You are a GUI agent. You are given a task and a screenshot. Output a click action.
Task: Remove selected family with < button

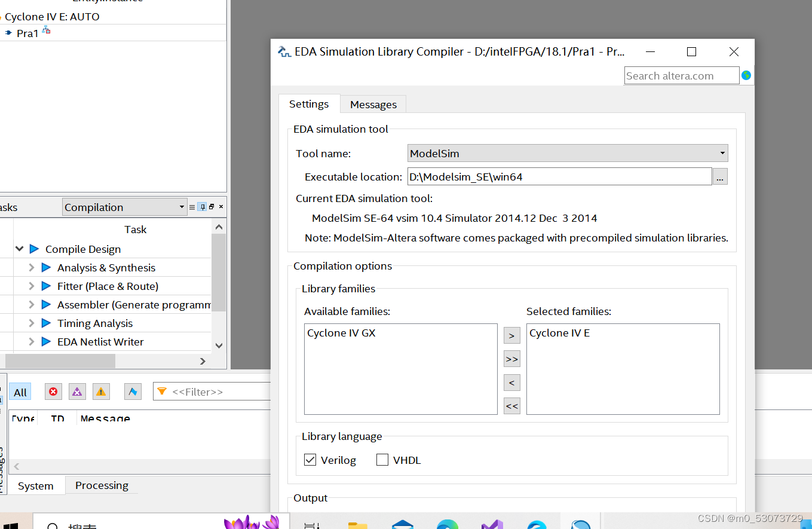[511, 382]
